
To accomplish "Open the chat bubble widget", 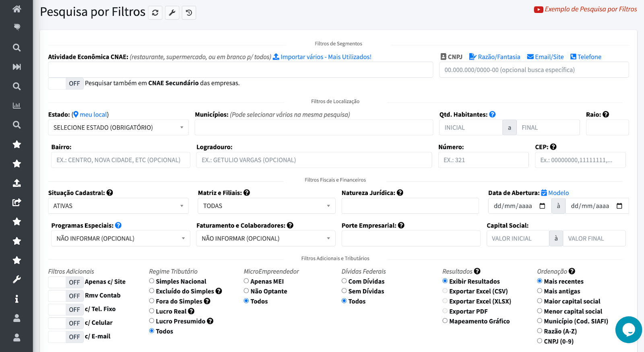I will click(x=628, y=329).
